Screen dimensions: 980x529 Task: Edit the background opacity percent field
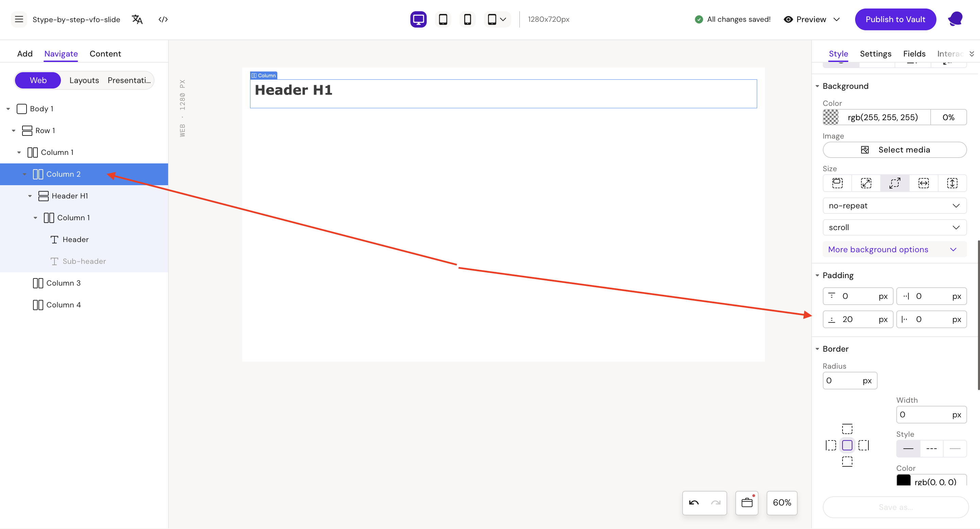point(948,117)
